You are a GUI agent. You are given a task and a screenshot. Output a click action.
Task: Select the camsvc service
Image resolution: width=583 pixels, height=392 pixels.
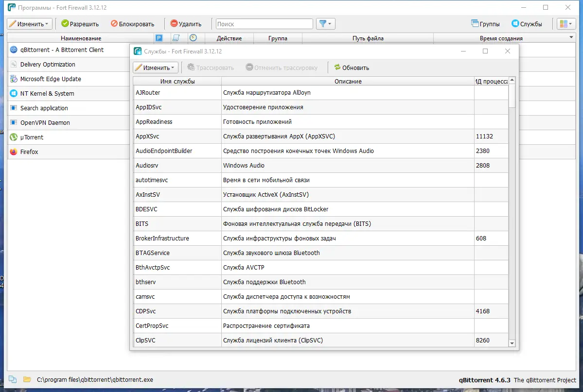click(x=320, y=296)
